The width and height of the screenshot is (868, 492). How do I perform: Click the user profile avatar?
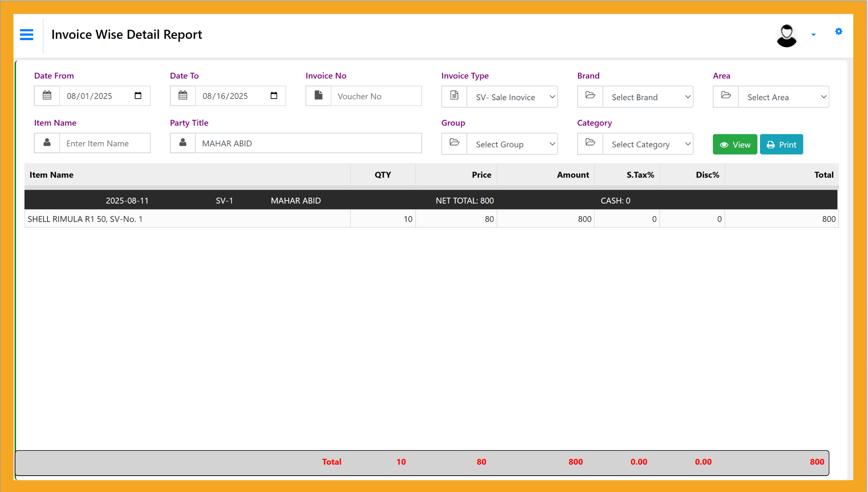pyautogui.click(x=786, y=35)
